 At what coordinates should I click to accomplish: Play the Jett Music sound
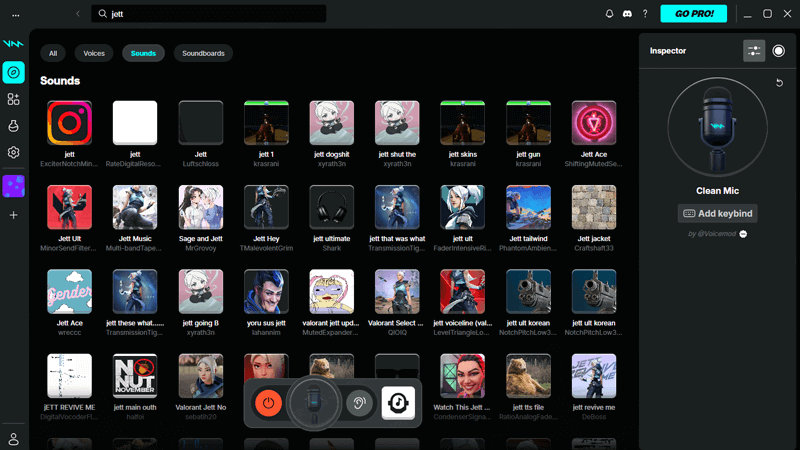[x=135, y=207]
